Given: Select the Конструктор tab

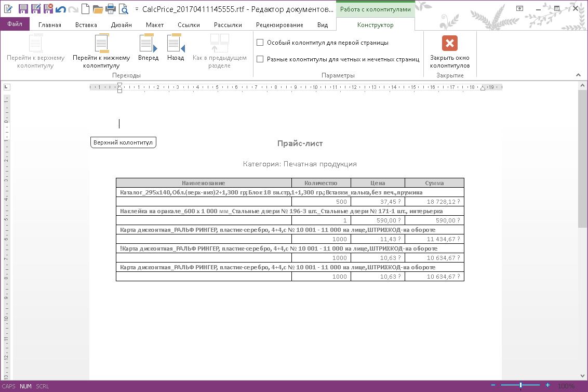Looking at the screenshot, I should pyautogui.click(x=376, y=25).
